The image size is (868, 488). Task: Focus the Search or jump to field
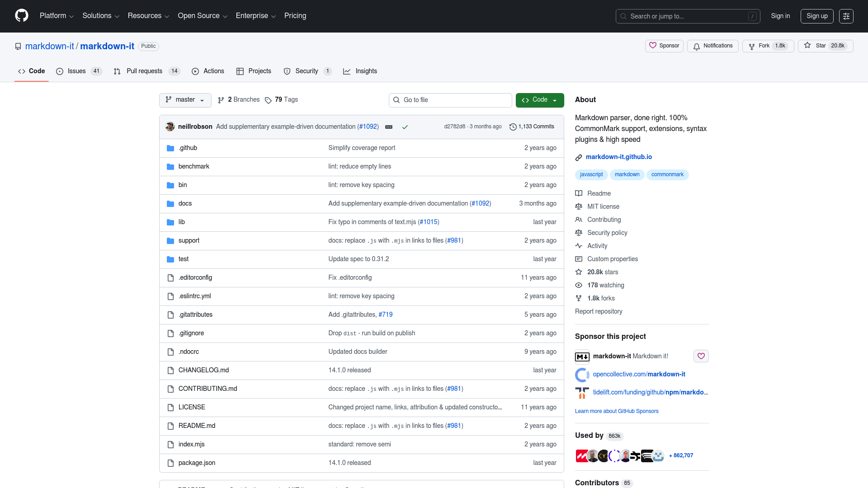click(688, 16)
